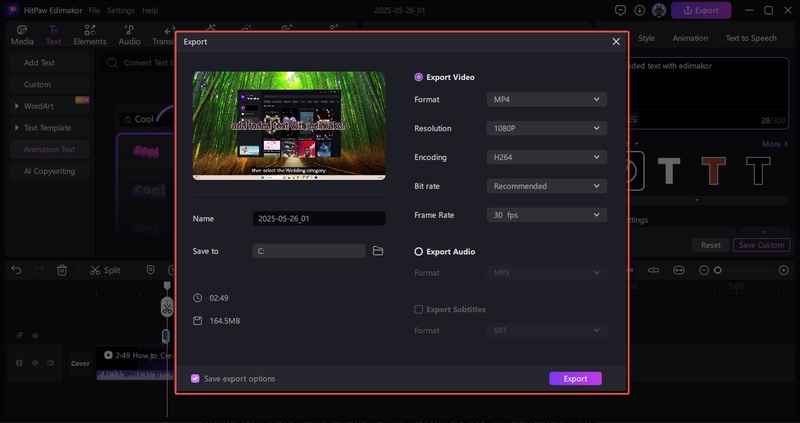Open the Elements panel icon

[x=90, y=36]
